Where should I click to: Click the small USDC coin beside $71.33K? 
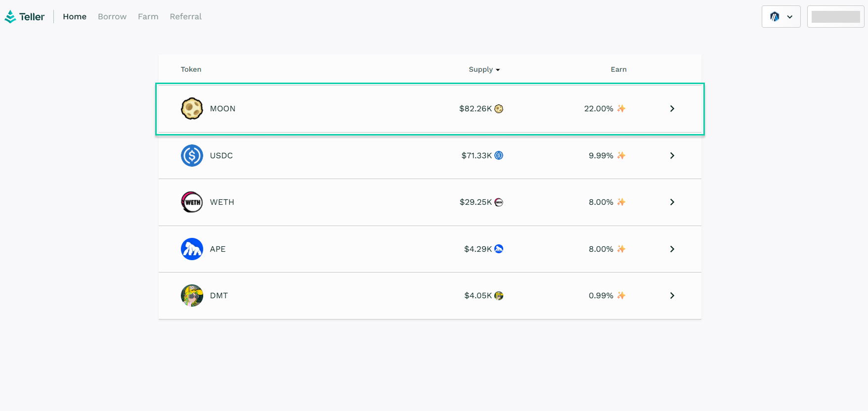pyautogui.click(x=499, y=155)
